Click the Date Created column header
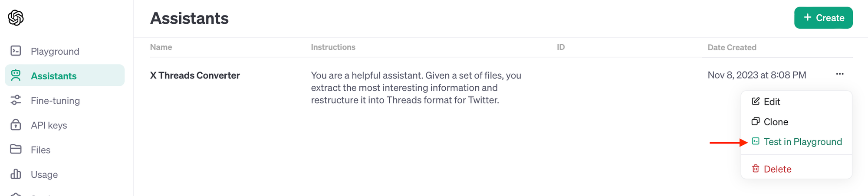 pyautogui.click(x=732, y=47)
